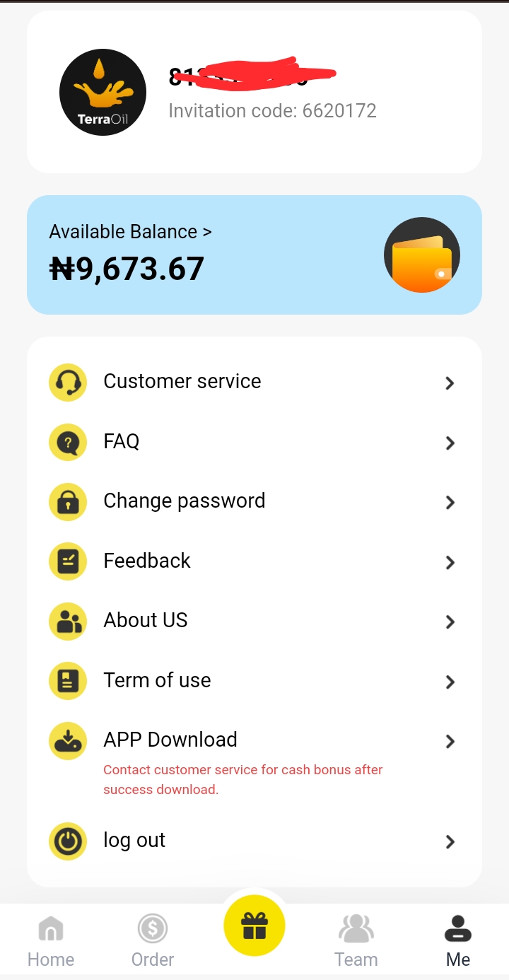The width and height of the screenshot is (509, 980).
Task: Go to the Team tab
Action: point(356,941)
